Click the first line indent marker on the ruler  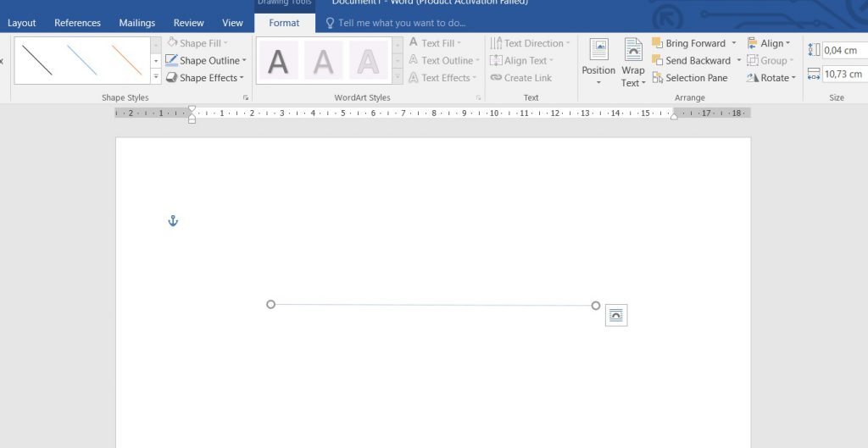tap(192, 109)
